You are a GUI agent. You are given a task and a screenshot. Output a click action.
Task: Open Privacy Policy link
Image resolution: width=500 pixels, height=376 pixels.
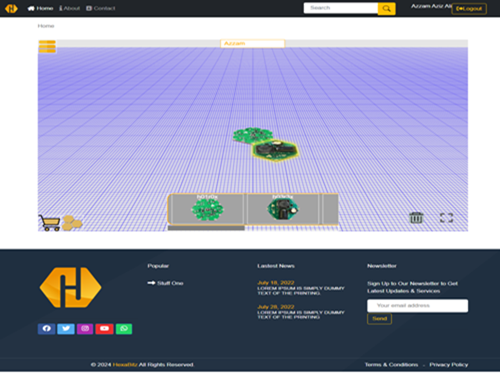coord(449,365)
